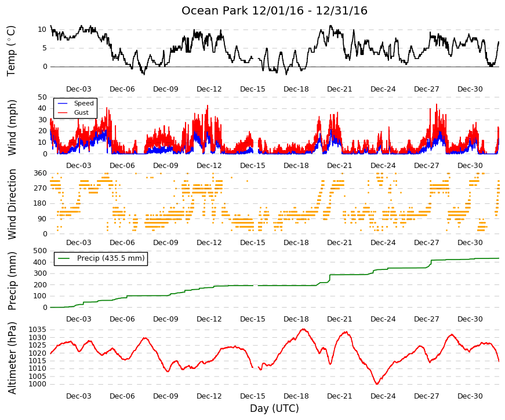Click Dec-06 tick under wind direction chart

[x=122, y=243]
